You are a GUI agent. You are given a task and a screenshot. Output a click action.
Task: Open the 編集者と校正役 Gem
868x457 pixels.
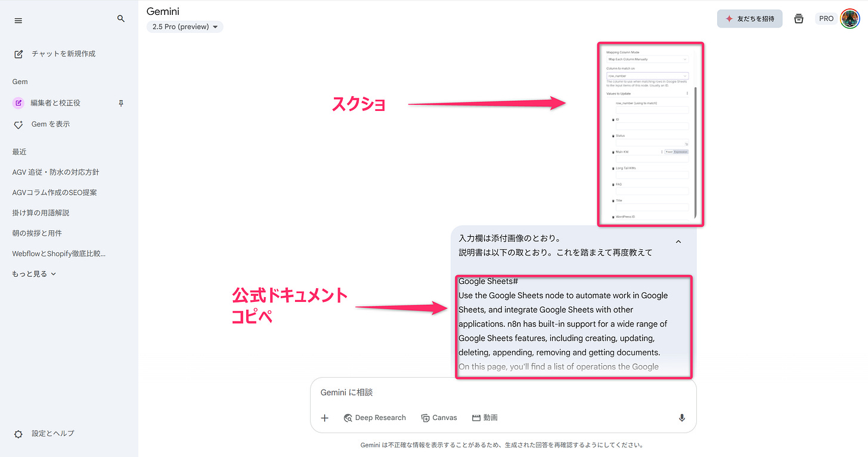(x=55, y=103)
